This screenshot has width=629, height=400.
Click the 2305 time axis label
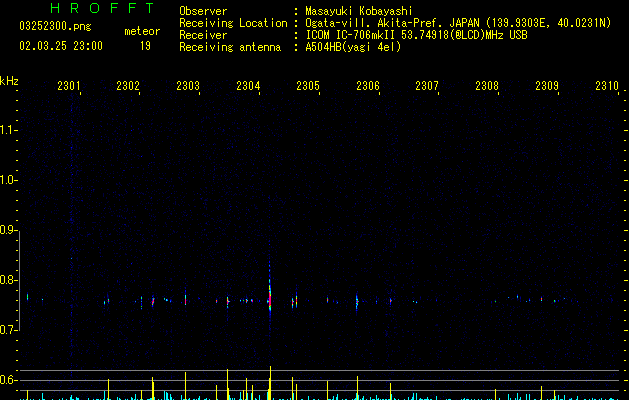coord(308,86)
